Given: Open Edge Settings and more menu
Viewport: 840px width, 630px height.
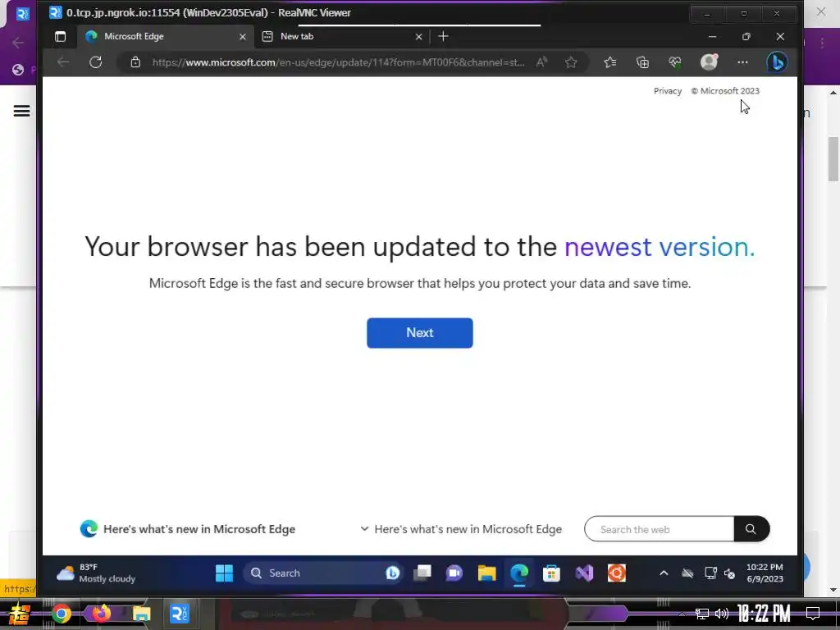Looking at the screenshot, I should tap(742, 62).
